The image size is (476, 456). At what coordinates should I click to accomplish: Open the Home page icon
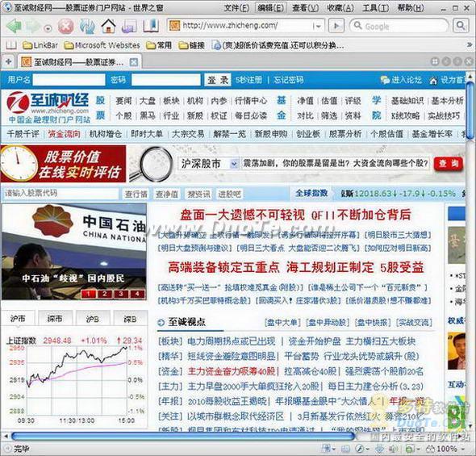coord(108,26)
